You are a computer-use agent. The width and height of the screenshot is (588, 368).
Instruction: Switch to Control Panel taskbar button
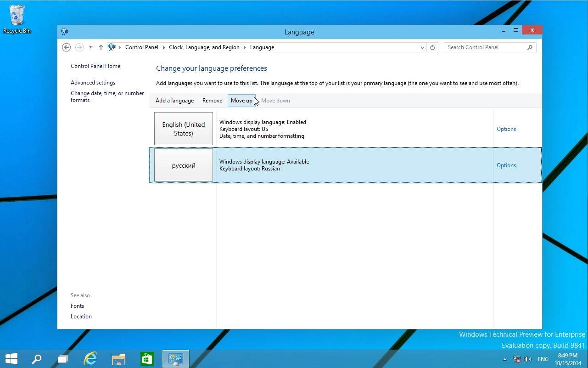[x=176, y=359]
